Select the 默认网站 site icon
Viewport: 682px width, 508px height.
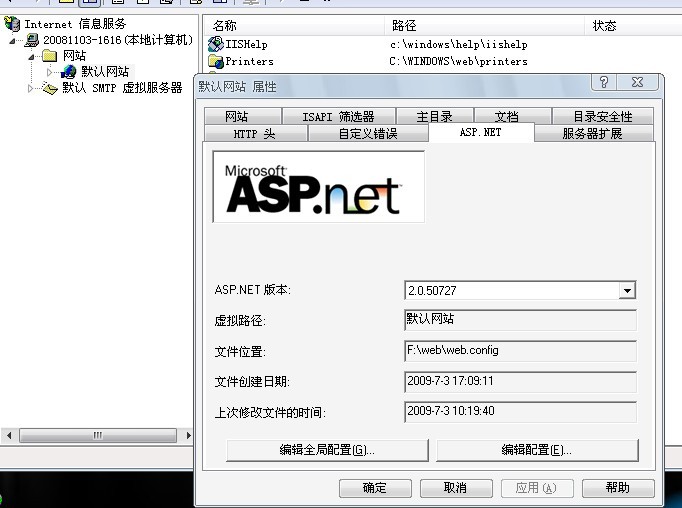pos(68,72)
